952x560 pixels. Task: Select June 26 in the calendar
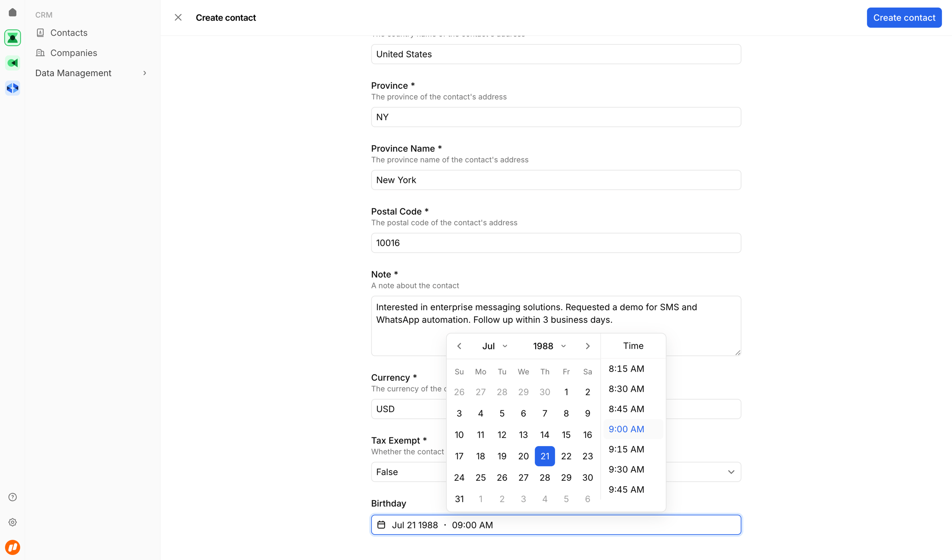click(x=459, y=392)
